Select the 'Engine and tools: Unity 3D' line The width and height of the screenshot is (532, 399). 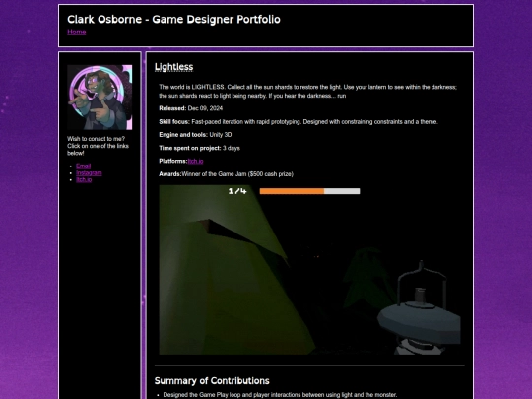tap(195, 135)
